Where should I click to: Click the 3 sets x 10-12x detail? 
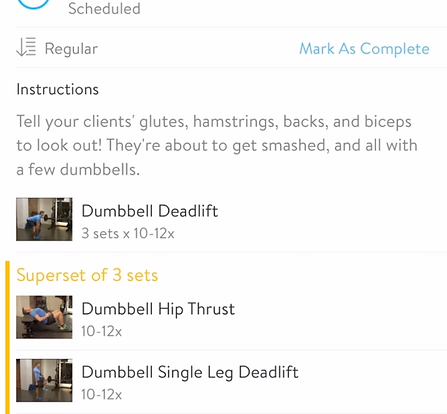128,233
